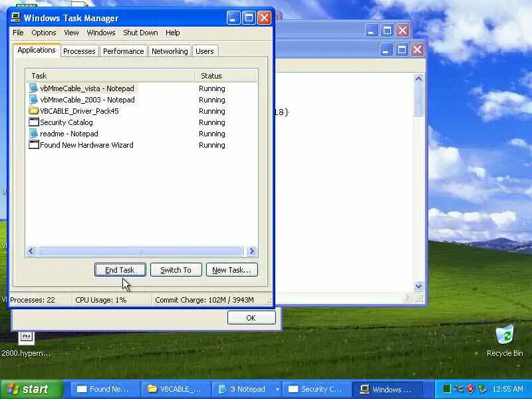Click the readme Notepad task icon
532x399 pixels.
click(x=33, y=134)
